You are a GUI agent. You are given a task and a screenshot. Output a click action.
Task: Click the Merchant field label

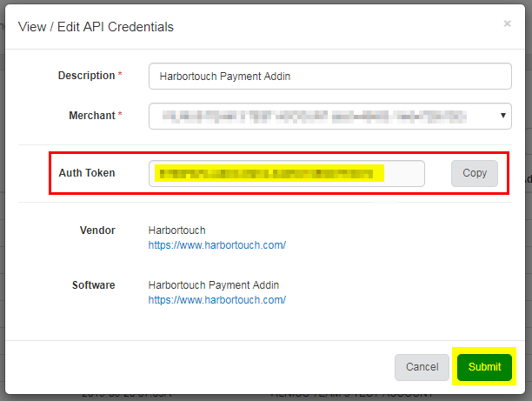click(91, 116)
